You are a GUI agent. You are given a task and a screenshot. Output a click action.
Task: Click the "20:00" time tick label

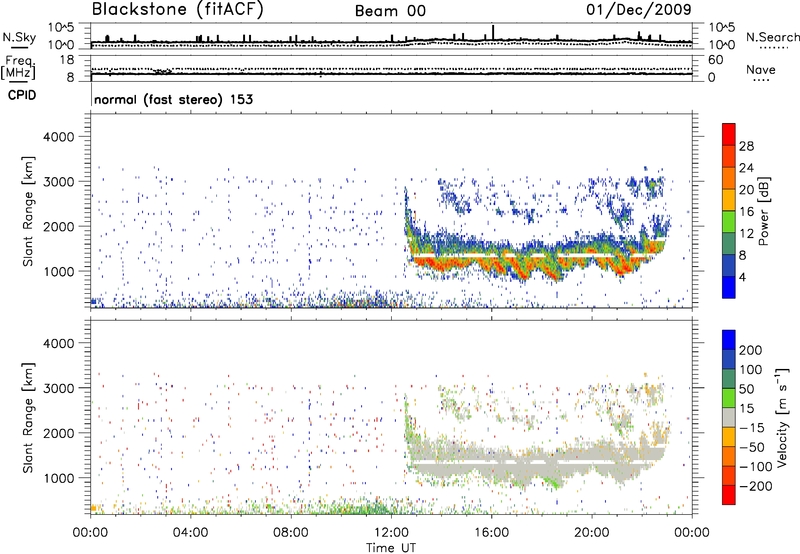pos(591,533)
